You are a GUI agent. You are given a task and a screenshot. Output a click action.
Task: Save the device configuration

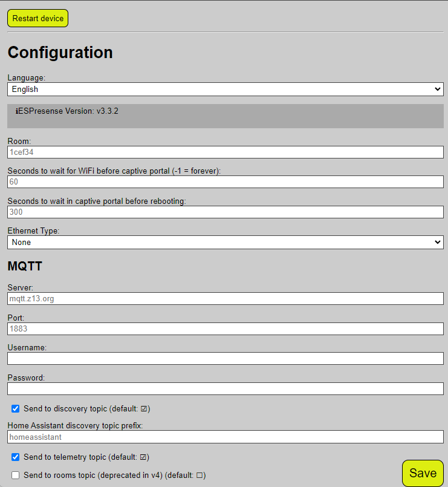pyautogui.click(x=422, y=472)
